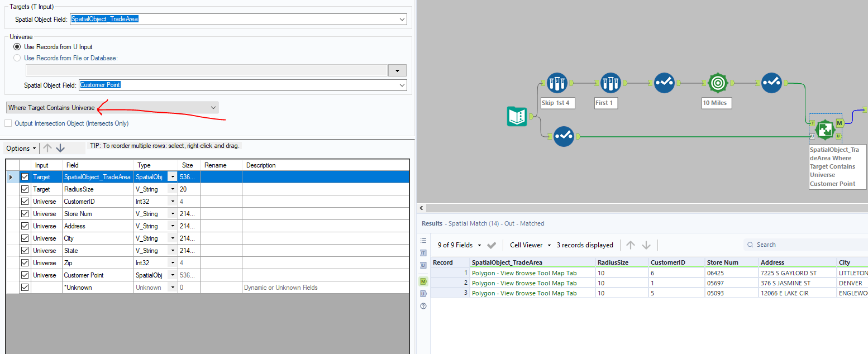The image size is (868, 354).
Task: Open the Target Spatial Object Field dropdown
Action: pos(402,18)
